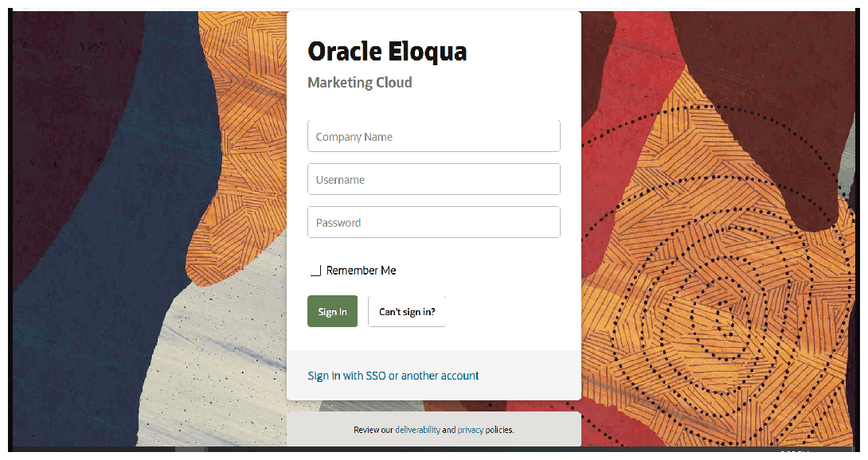
Task: Open the deliverability policy link
Action: [x=419, y=429]
